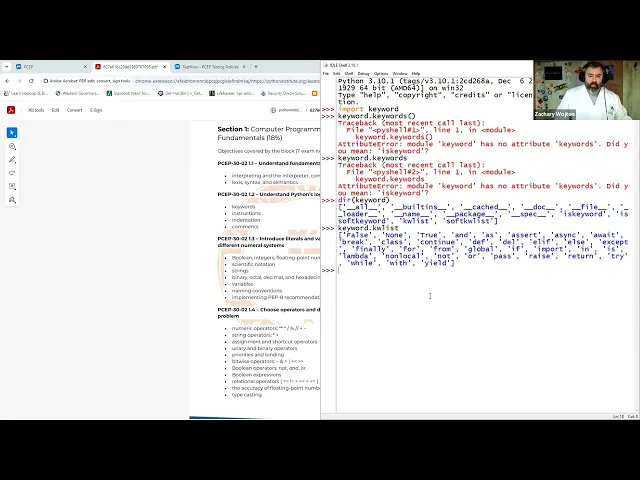The width and height of the screenshot is (640, 480).
Task: Choose the highlighter pen tool in Acrobat
Action: (12, 160)
